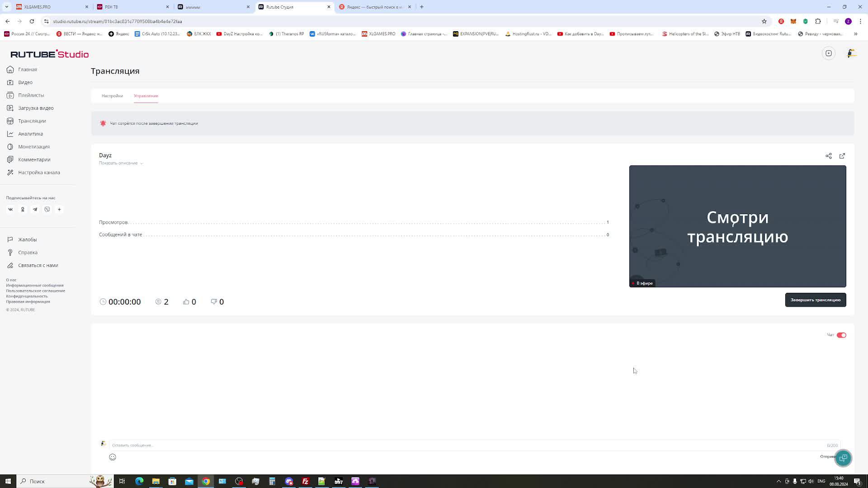This screenshot has height=488, width=868.
Task: Open the stream in a new window via the external link icon
Action: 842,156
